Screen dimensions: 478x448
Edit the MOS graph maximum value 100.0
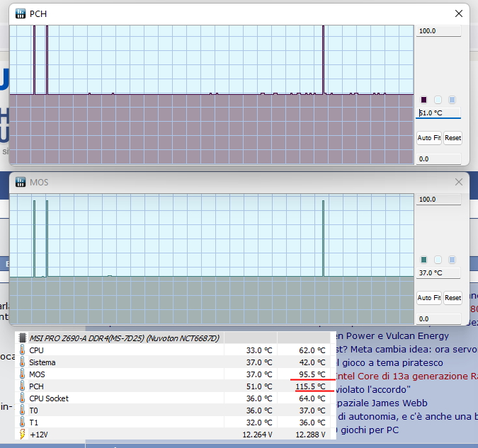pyautogui.click(x=438, y=200)
